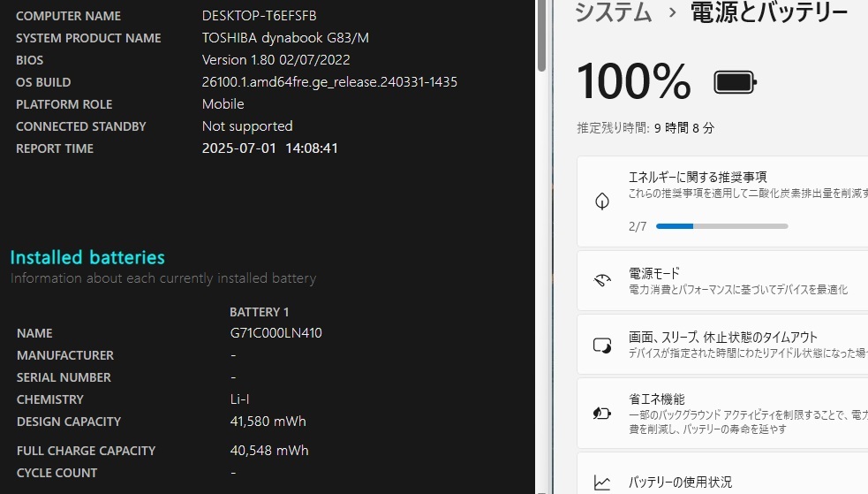Click full charge capacity 40,548 mWh
This screenshot has width=868, height=494.
tap(269, 450)
